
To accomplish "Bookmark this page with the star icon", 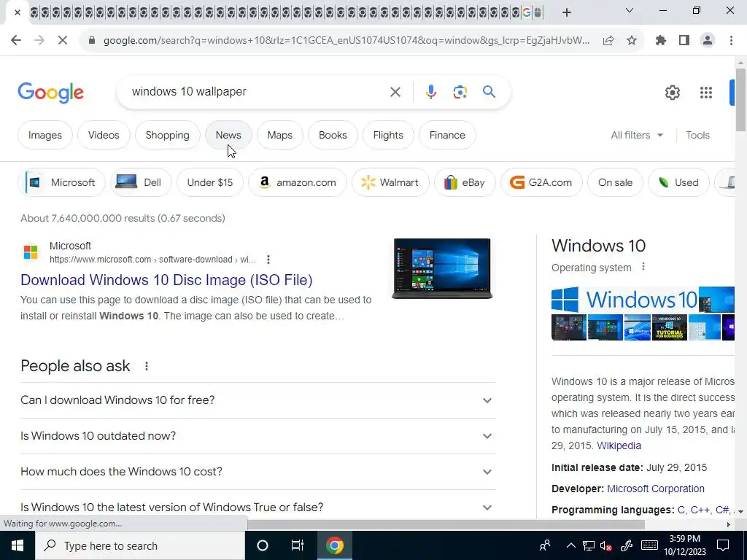I will (632, 41).
